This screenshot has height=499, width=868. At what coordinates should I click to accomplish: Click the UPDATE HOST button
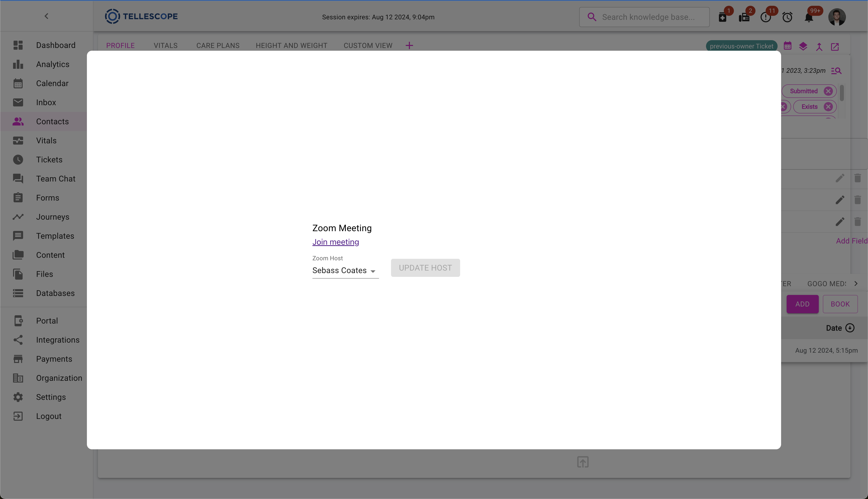coord(425,268)
